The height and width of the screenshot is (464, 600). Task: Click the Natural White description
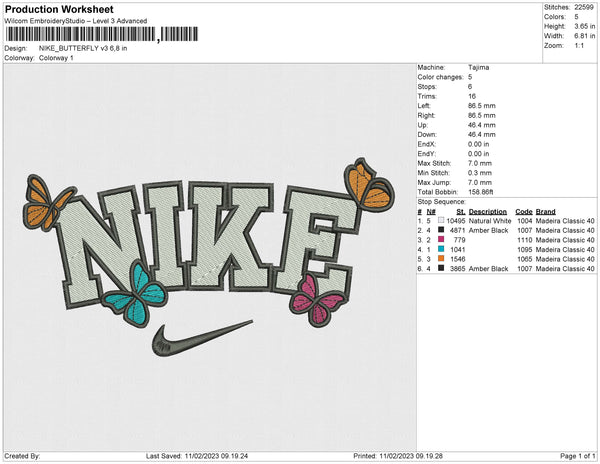click(490, 221)
